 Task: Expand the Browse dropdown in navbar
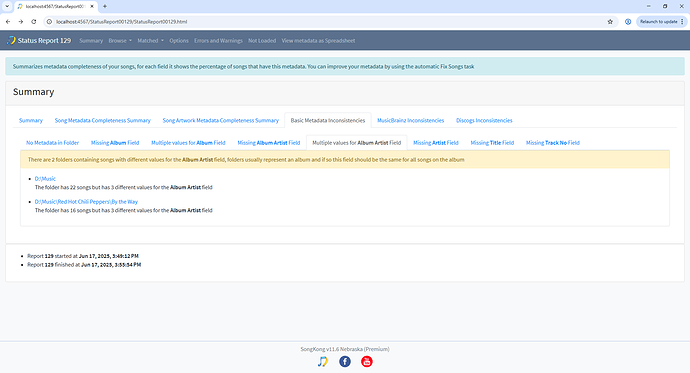tap(120, 40)
